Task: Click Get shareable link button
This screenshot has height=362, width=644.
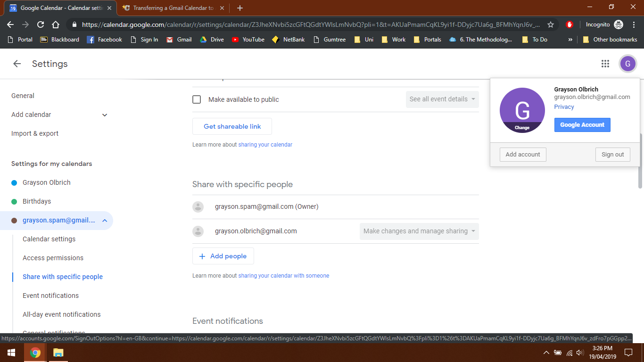Action: click(232, 126)
